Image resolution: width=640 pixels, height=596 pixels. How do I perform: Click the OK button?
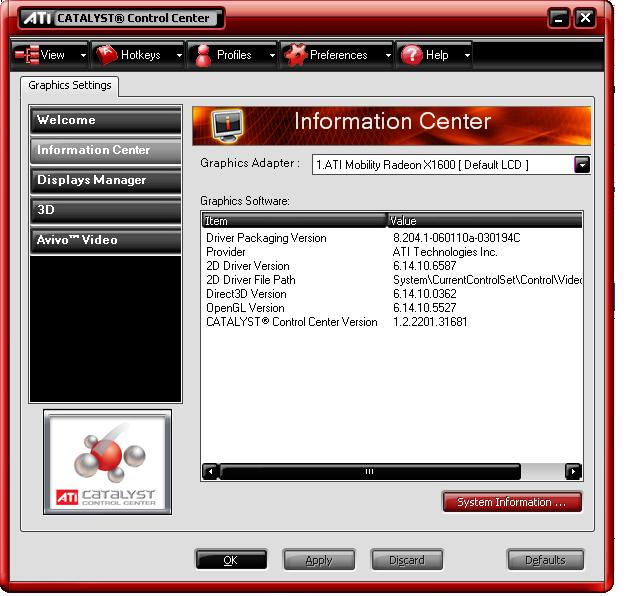click(x=231, y=560)
